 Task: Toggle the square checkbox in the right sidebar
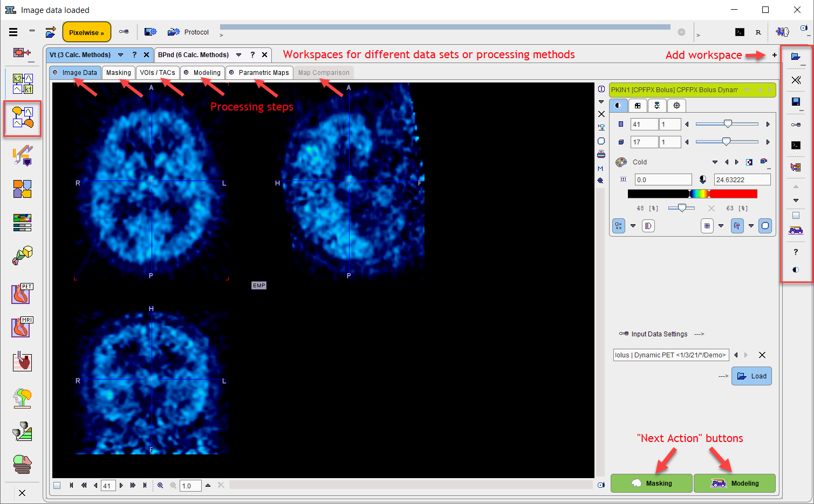pyautogui.click(x=796, y=216)
